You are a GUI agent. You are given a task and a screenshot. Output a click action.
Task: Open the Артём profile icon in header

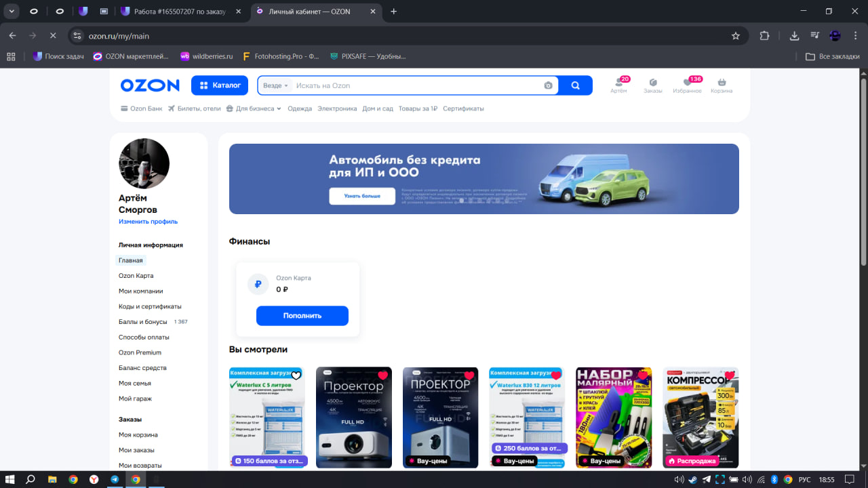coord(618,85)
